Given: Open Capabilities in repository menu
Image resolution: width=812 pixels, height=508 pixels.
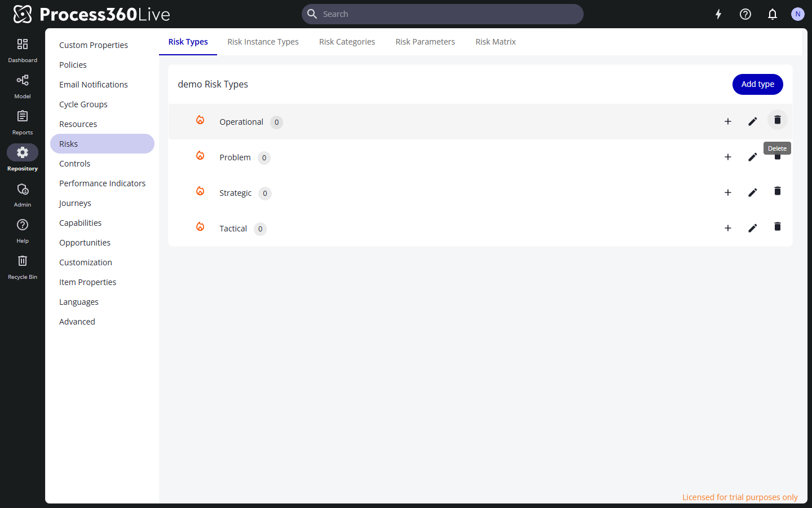Looking at the screenshot, I should coord(102,223).
